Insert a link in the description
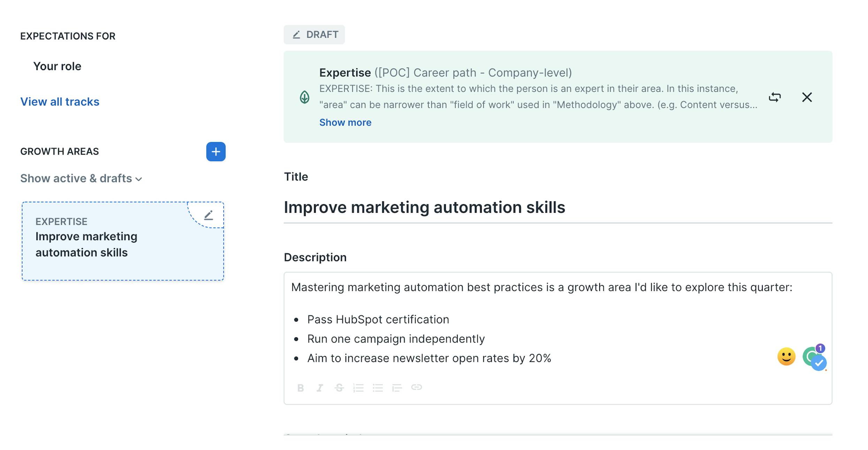 pos(417,387)
